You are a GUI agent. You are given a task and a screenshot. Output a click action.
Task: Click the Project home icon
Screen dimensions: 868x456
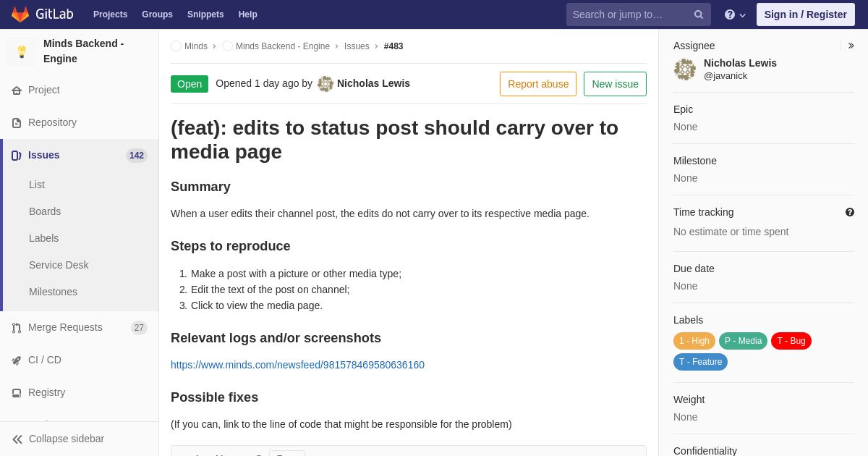(17, 90)
